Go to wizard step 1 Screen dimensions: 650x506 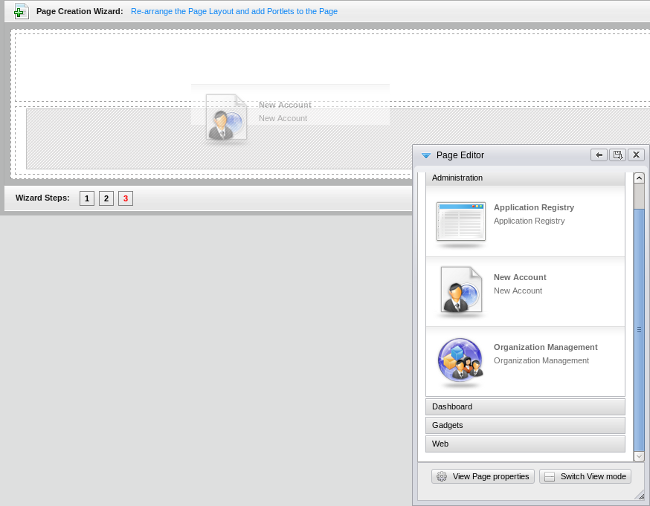(x=87, y=199)
